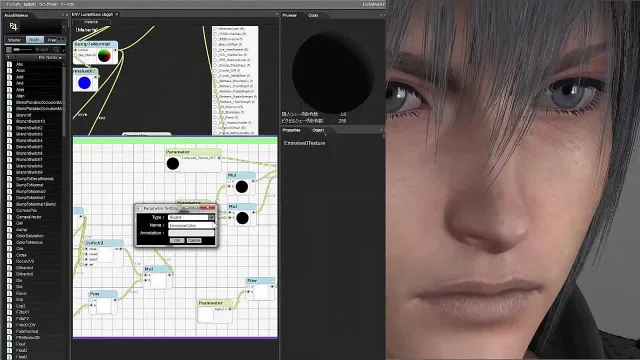Select the right-side Pow node header
The image size is (640, 360).
pyautogui.click(x=260, y=280)
